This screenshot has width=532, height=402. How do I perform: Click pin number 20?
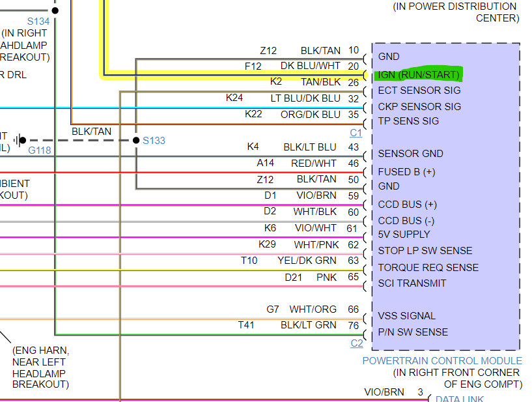[x=353, y=66]
